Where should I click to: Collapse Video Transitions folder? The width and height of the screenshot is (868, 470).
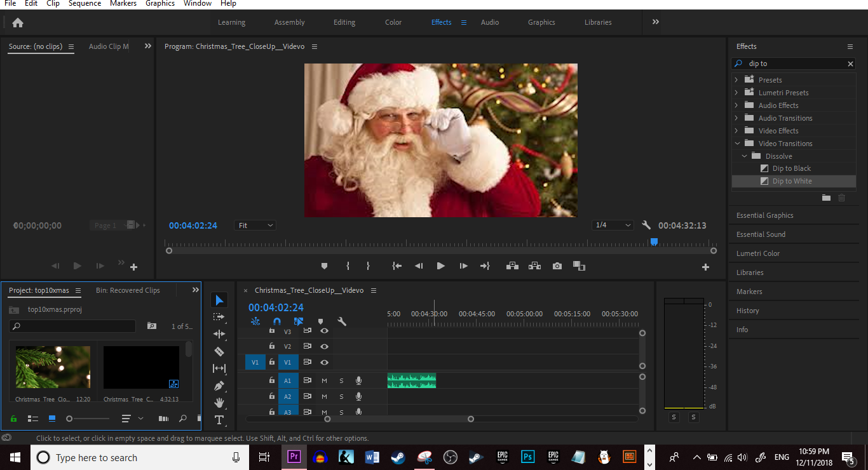tap(737, 144)
